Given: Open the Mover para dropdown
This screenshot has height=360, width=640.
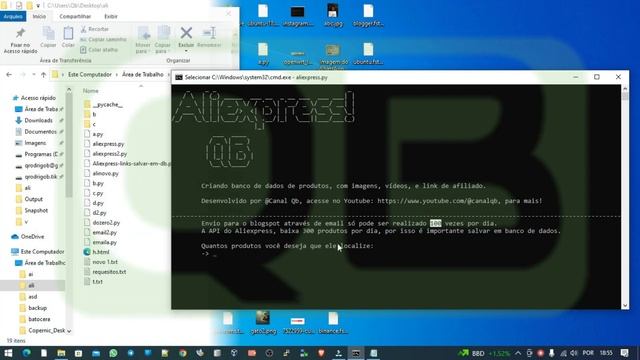Looking at the screenshot, I should coord(142,40).
